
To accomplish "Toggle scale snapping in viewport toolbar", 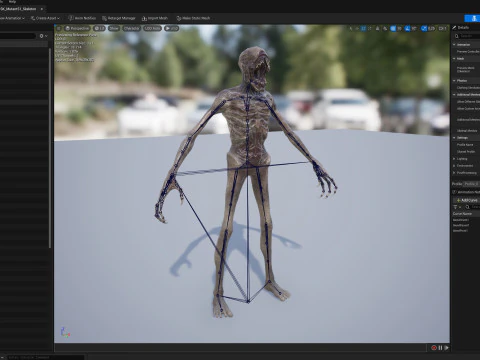I will (x=424, y=29).
